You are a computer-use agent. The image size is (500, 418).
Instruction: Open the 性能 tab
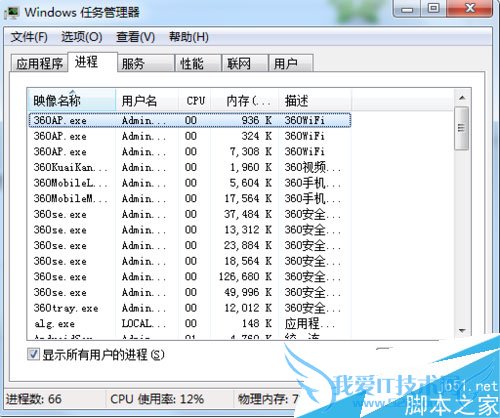198,63
